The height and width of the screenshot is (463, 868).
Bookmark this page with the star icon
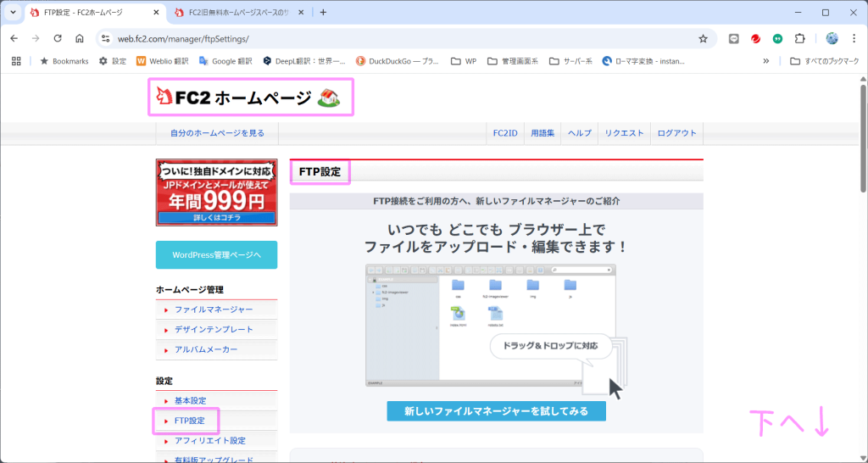point(703,39)
